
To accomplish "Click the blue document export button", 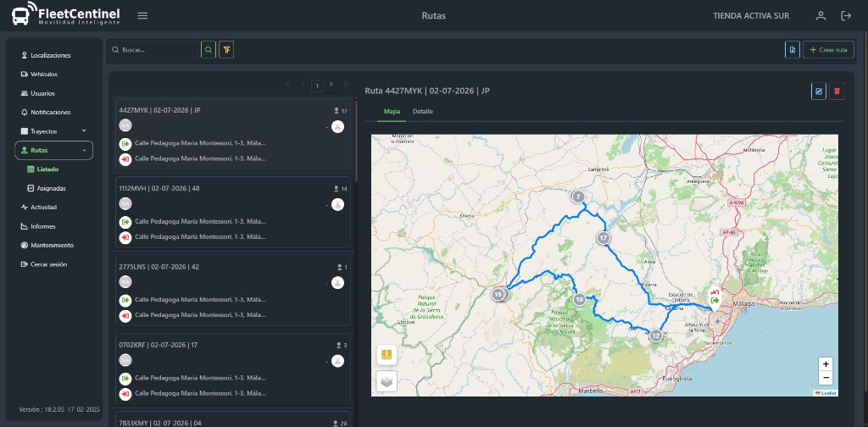I will click(x=793, y=50).
